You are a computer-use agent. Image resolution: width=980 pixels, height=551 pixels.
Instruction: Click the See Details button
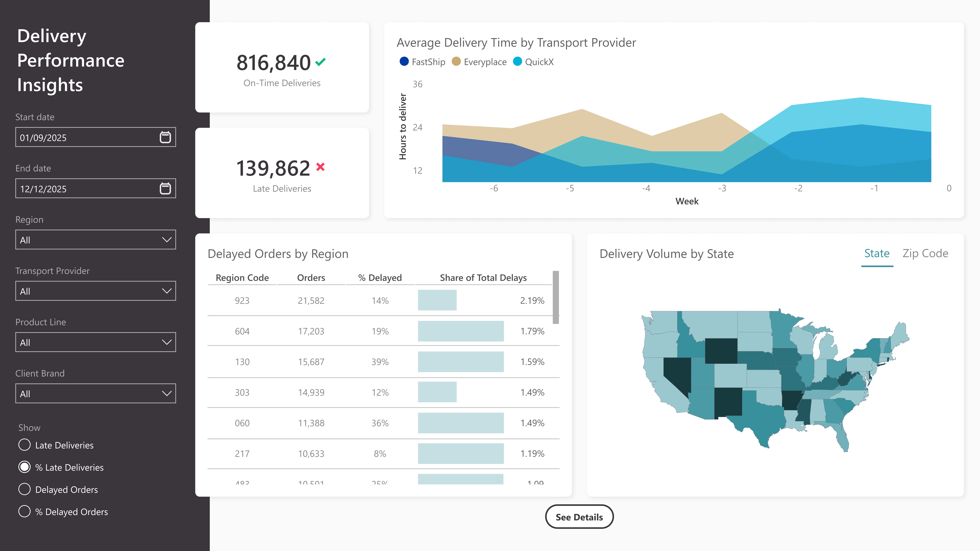[579, 517]
